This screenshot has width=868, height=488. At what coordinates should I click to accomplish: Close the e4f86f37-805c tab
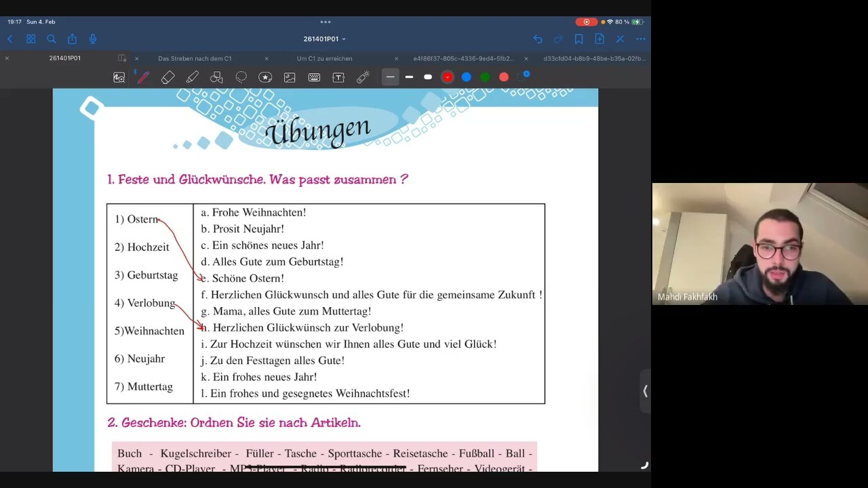pyautogui.click(x=396, y=58)
